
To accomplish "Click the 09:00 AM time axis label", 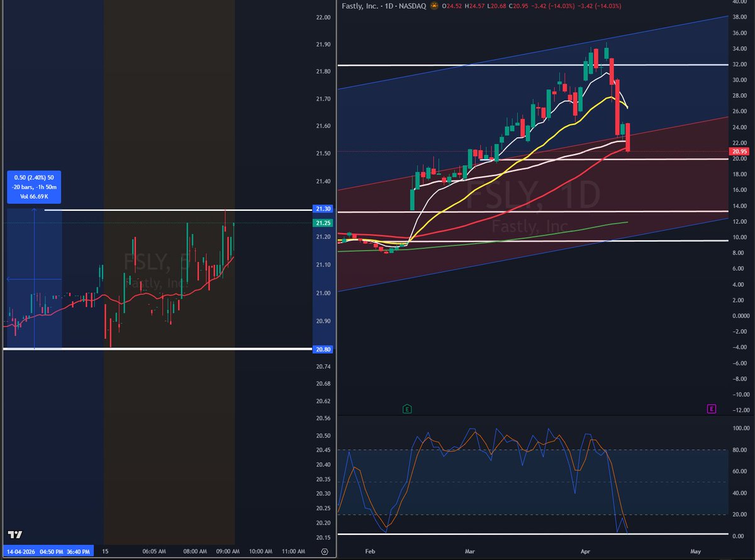I will 226,551.
